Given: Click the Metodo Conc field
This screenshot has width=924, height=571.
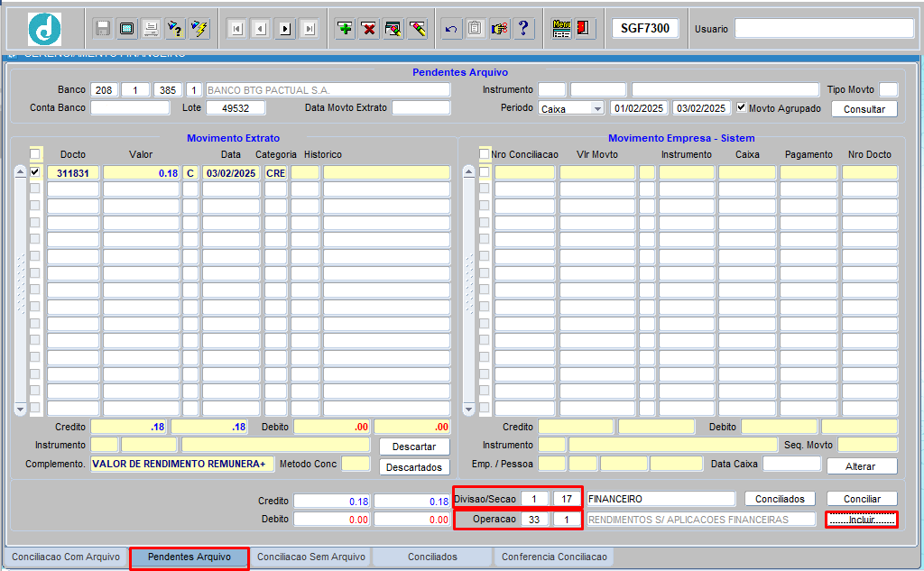Looking at the screenshot, I should (x=356, y=464).
